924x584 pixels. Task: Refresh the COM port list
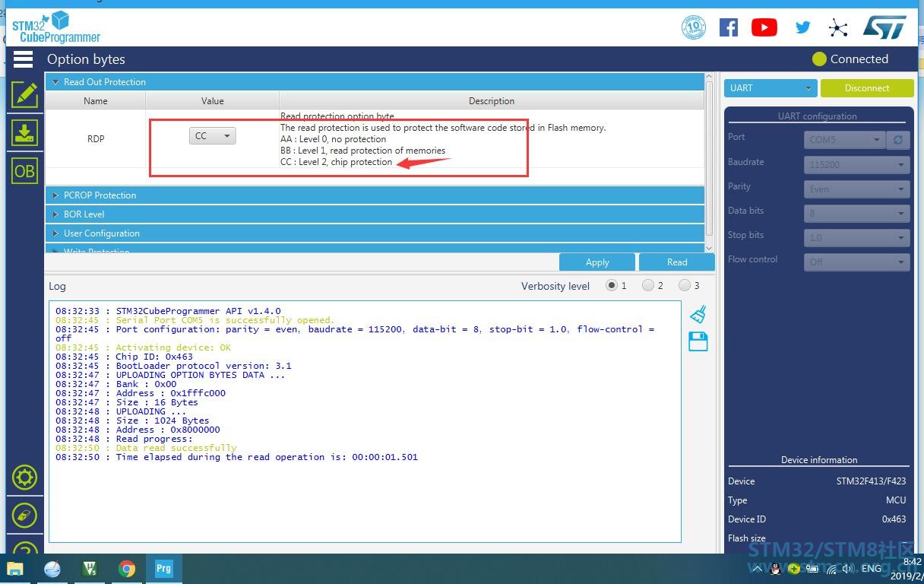(x=898, y=140)
